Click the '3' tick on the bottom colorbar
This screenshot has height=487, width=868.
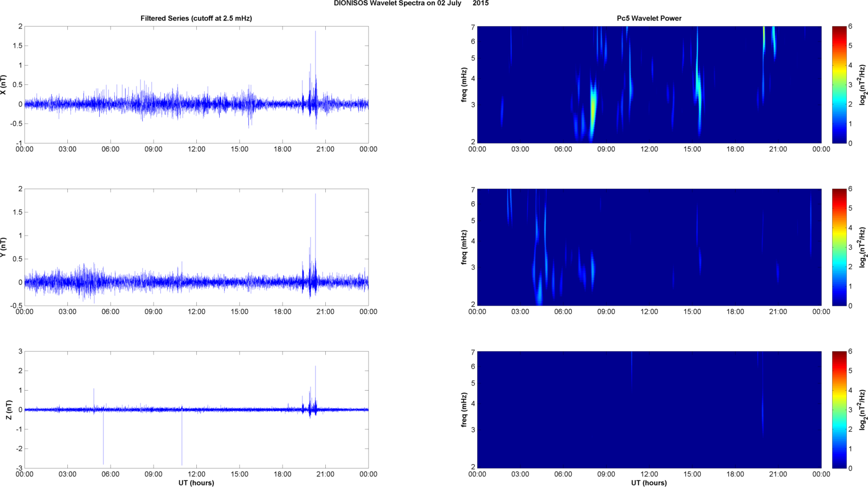pos(850,410)
